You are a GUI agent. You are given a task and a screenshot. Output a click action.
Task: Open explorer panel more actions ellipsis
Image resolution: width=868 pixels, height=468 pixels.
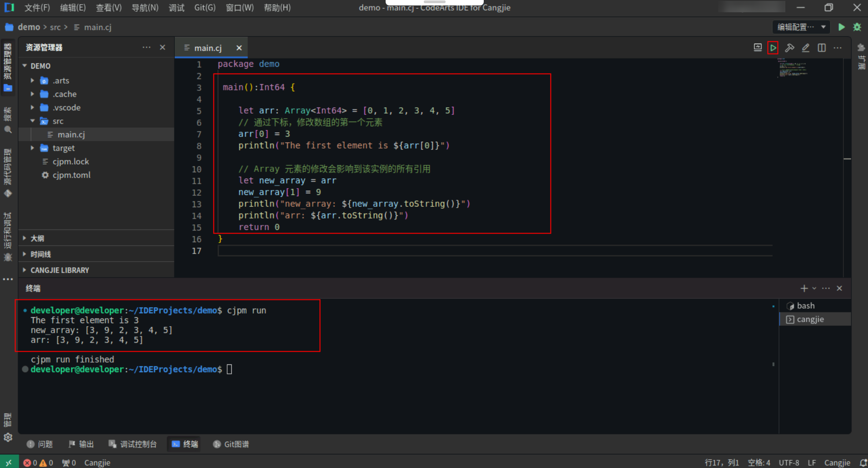pos(146,47)
